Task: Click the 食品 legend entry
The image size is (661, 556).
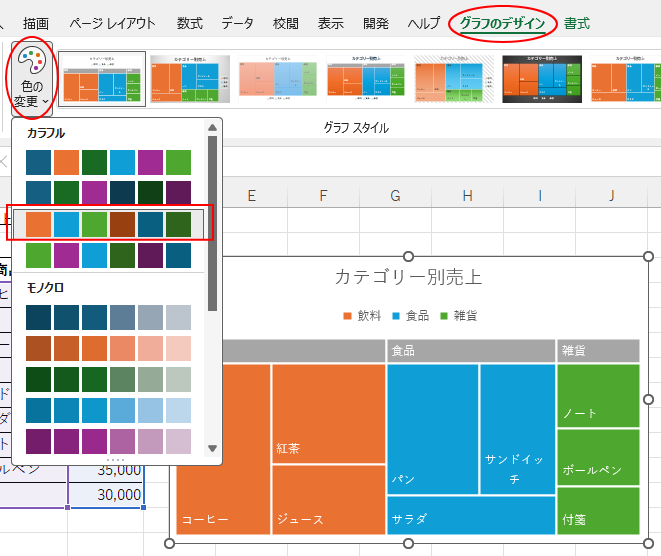Action: click(x=411, y=316)
